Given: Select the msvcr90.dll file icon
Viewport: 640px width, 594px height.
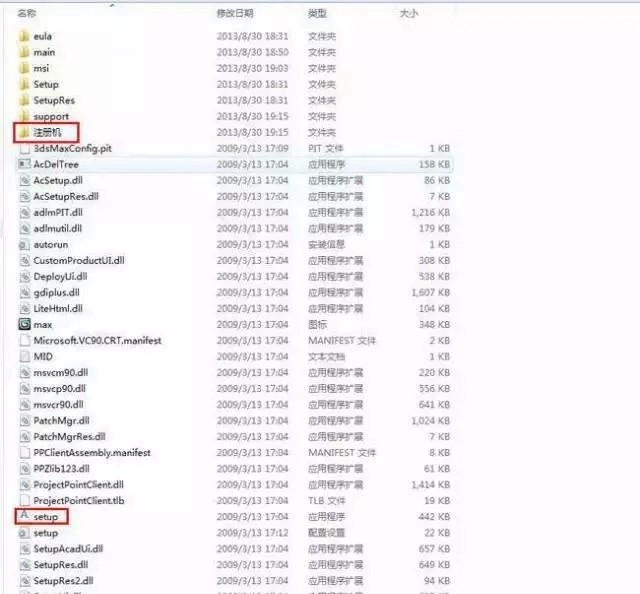Looking at the screenshot, I should coord(24,405).
